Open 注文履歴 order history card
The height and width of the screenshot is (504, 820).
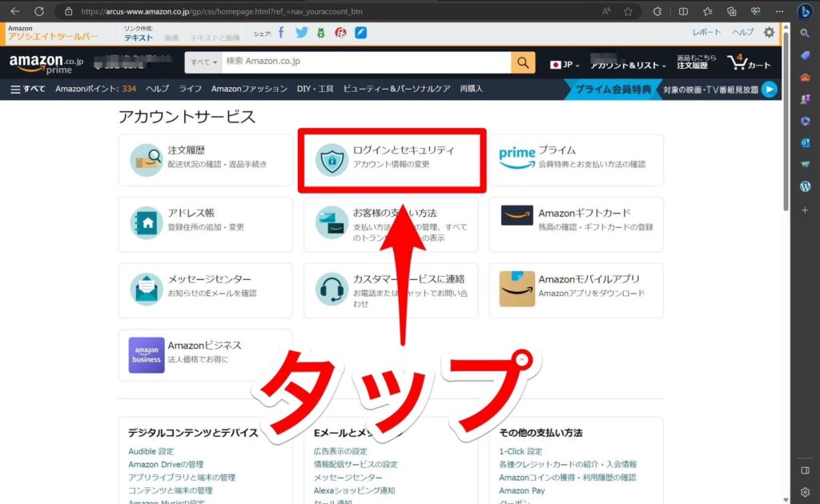206,160
